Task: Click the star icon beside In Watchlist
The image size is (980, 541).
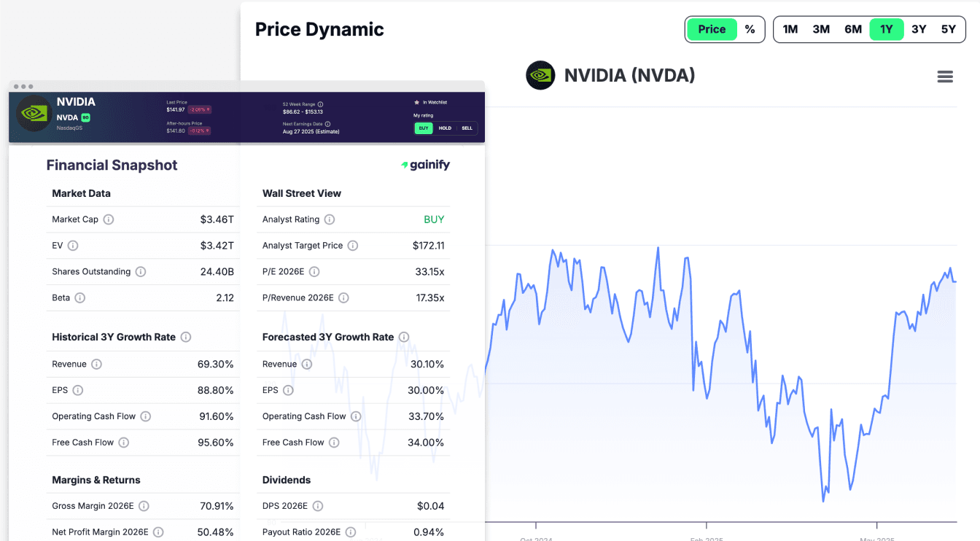Action: click(416, 103)
